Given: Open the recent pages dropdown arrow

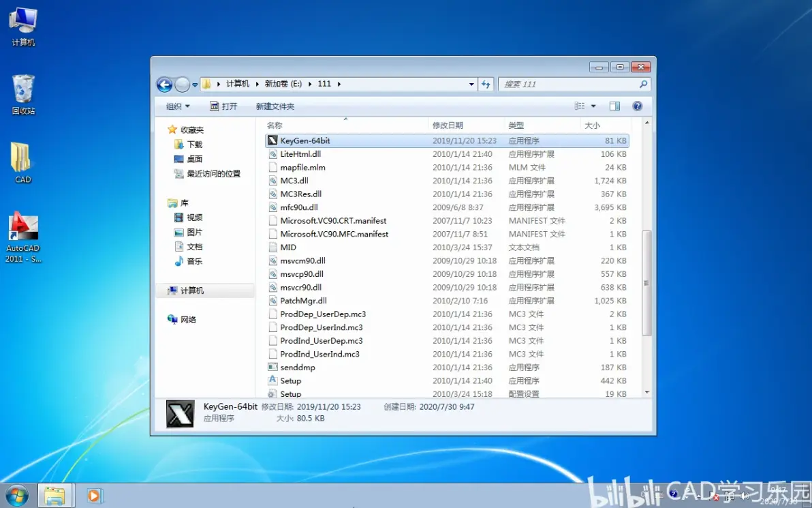Looking at the screenshot, I should point(195,85).
